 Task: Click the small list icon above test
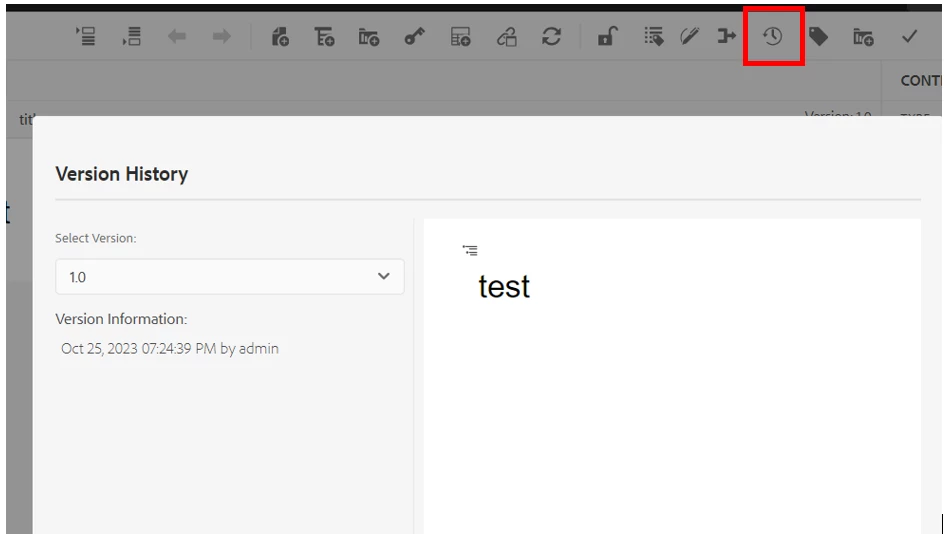point(470,250)
